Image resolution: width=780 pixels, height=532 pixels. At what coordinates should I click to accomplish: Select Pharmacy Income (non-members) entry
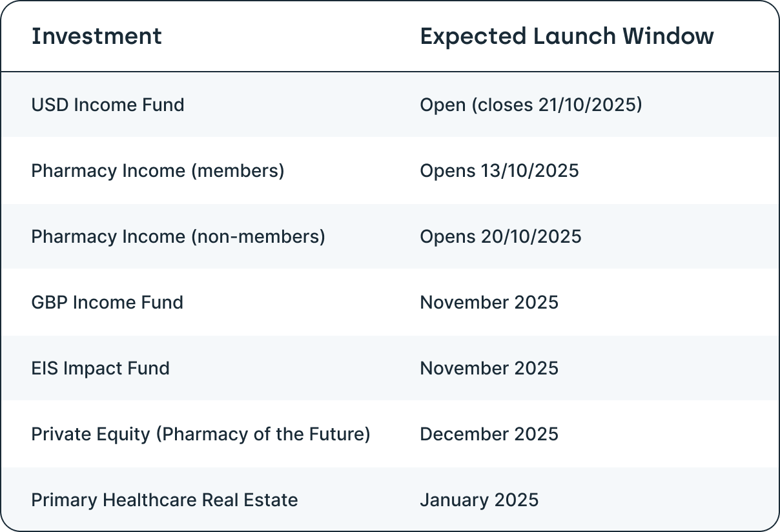pos(178,236)
